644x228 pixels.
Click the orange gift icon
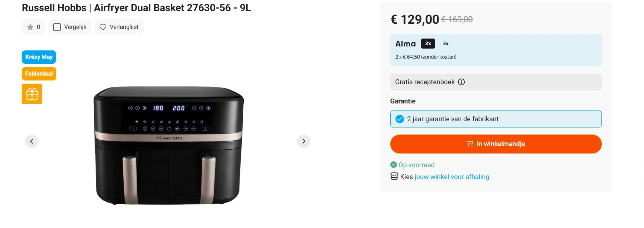pyautogui.click(x=32, y=94)
